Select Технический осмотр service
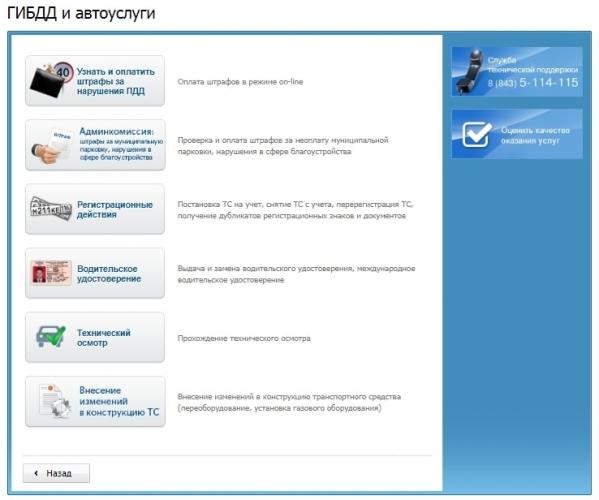Image resolution: width=599 pixels, height=500 pixels. point(95,337)
